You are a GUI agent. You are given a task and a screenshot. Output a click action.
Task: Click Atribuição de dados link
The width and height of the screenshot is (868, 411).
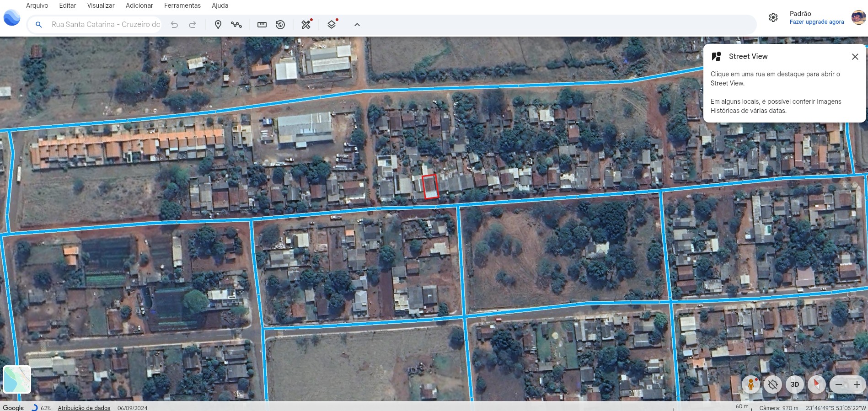click(x=84, y=408)
